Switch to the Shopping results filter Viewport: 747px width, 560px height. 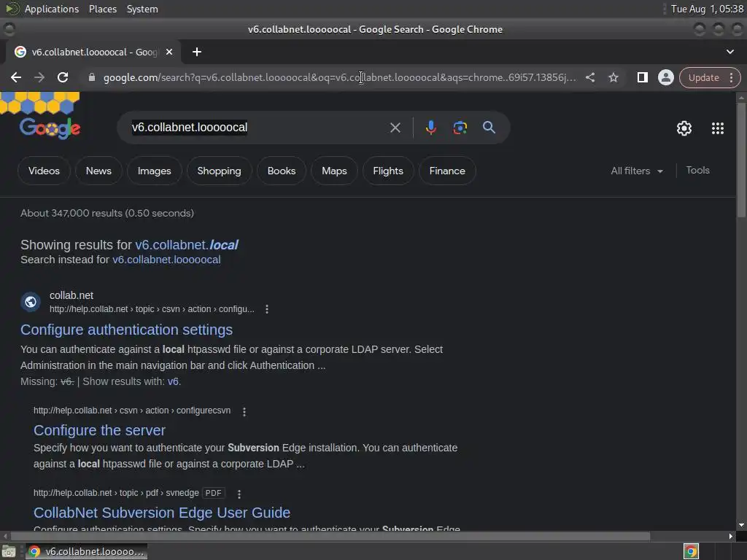219,171
